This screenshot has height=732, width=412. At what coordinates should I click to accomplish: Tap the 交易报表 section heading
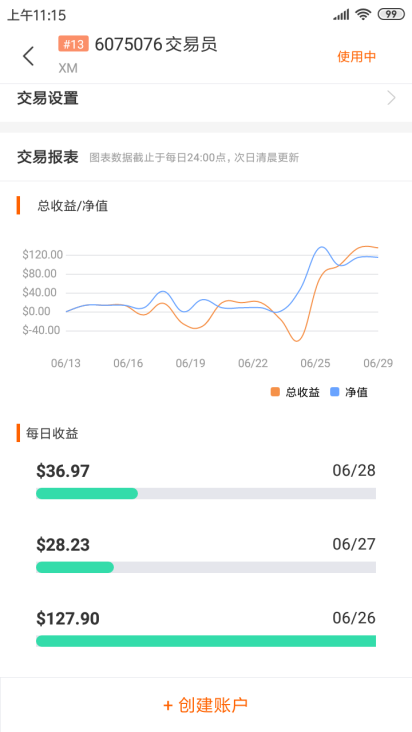point(48,157)
